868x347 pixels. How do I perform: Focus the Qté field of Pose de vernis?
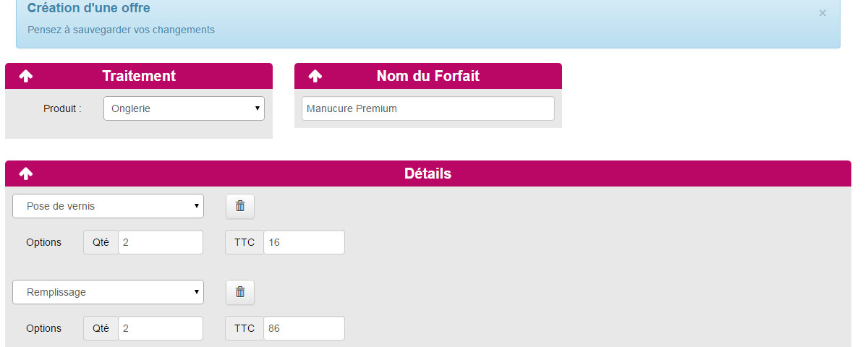click(x=161, y=242)
